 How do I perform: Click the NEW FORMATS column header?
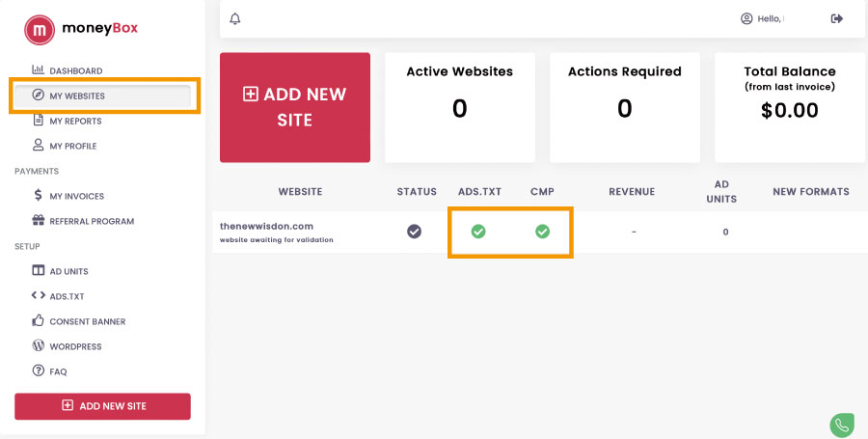pyautogui.click(x=811, y=192)
